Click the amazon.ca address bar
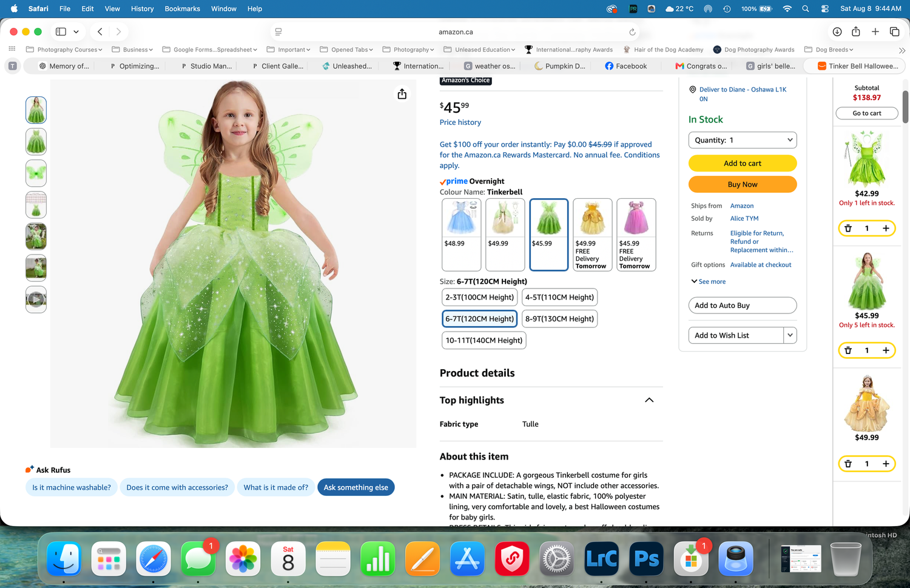The image size is (910, 588). click(456, 32)
